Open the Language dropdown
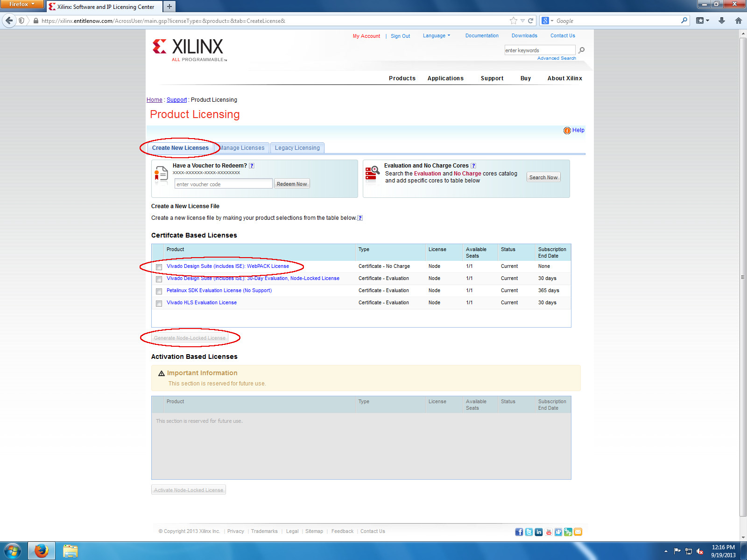747x560 pixels. tap(436, 35)
